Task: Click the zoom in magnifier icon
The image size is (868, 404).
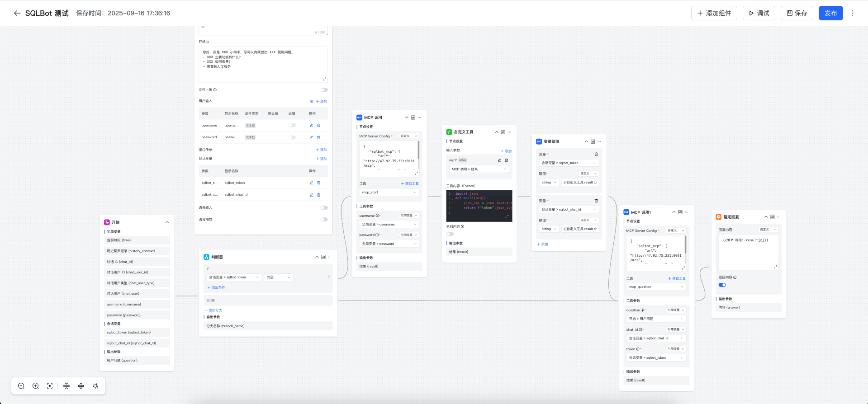Action: pyautogui.click(x=36, y=386)
